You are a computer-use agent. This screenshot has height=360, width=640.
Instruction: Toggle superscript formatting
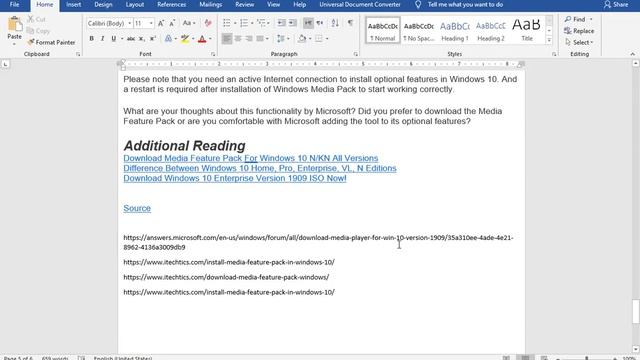153,39
